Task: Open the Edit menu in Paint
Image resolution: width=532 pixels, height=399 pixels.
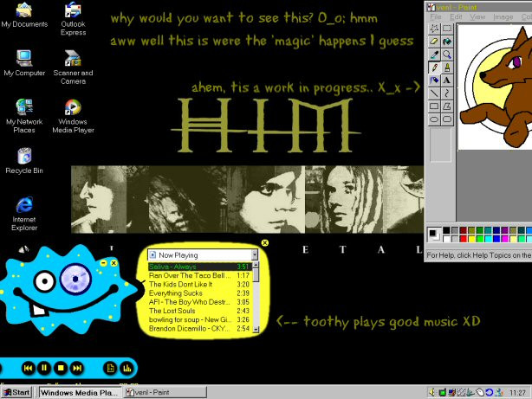Action: (x=456, y=16)
